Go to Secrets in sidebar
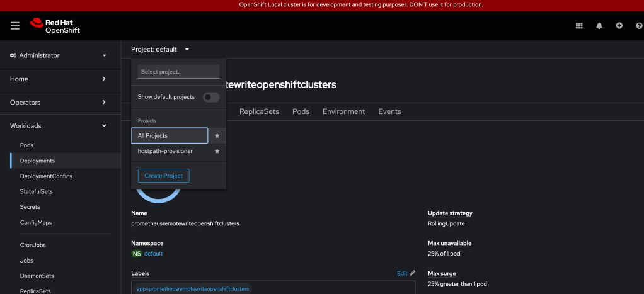 pyautogui.click(x=30, y=207)
